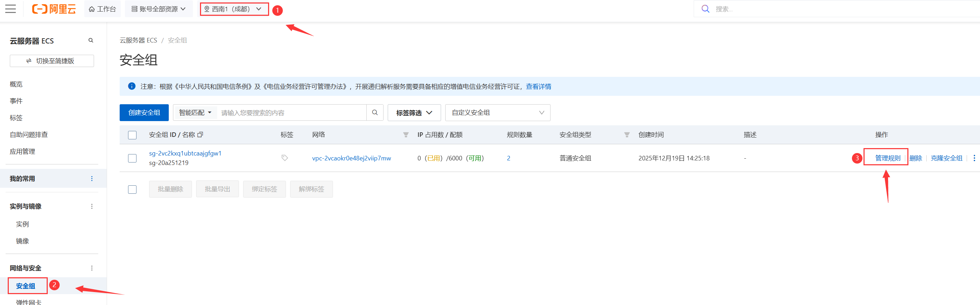Open 实例 in the sidebar menu
The width and height of the screenshot is (980, 305).
point(22,224)
